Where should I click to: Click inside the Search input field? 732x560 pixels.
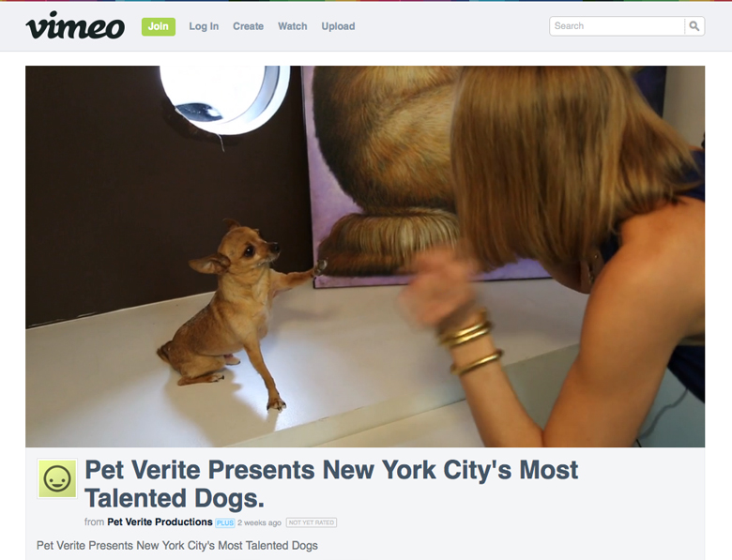click(618, 26)
